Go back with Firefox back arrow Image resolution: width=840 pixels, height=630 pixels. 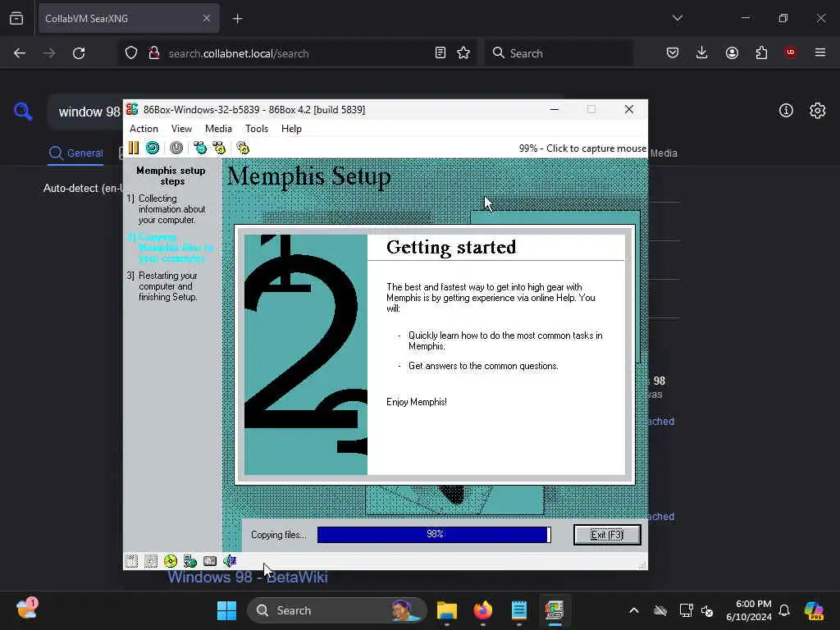20,53
